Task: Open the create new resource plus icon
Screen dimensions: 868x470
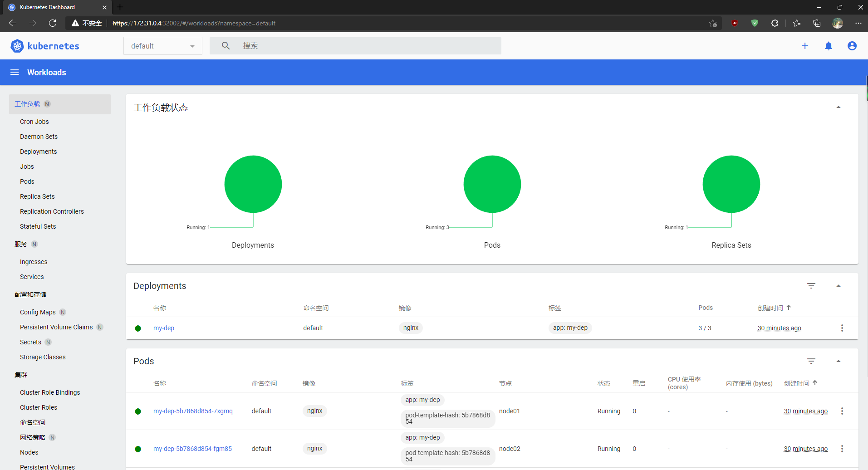Action: point(805,46)
